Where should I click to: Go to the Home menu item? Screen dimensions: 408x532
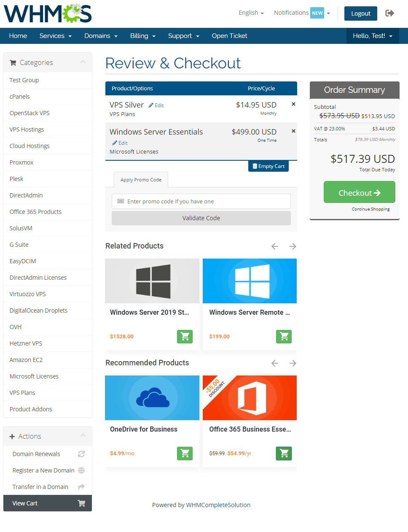(18, 36)
